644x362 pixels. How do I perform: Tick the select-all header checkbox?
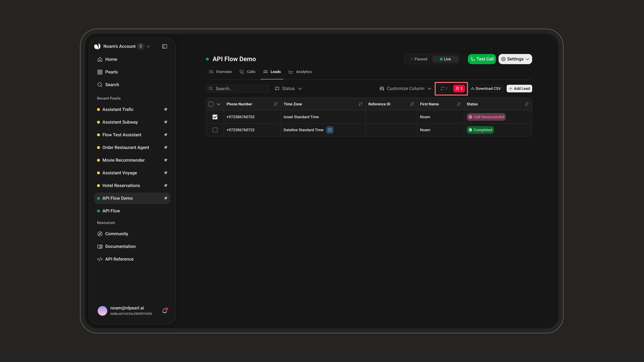(211, 104)
